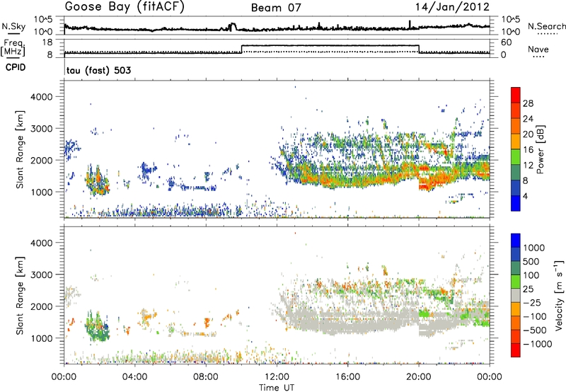Select the 'Beam 07' heading text

click(276, 8)
